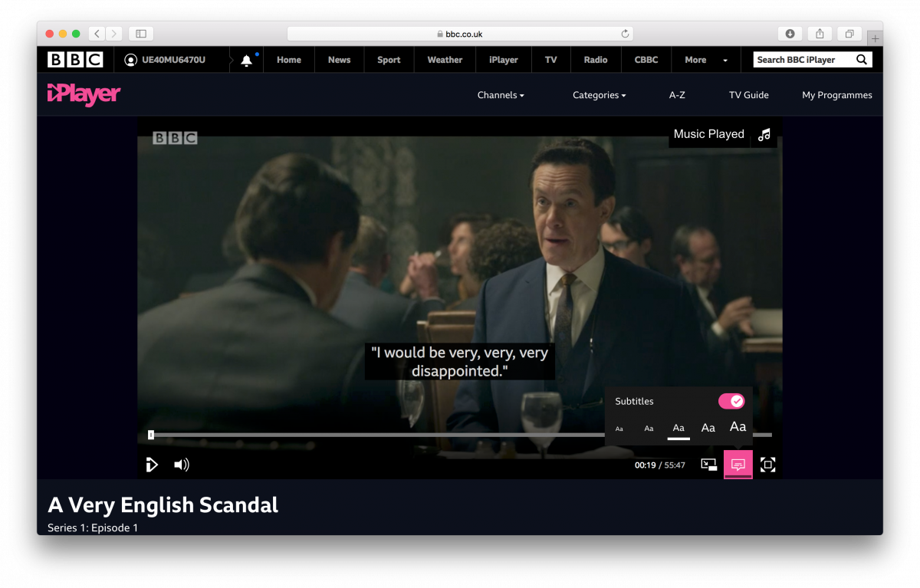Open the TV Guide link
Image resolution: width=920 pixels, height=588 pixels.
pos(749,95)
